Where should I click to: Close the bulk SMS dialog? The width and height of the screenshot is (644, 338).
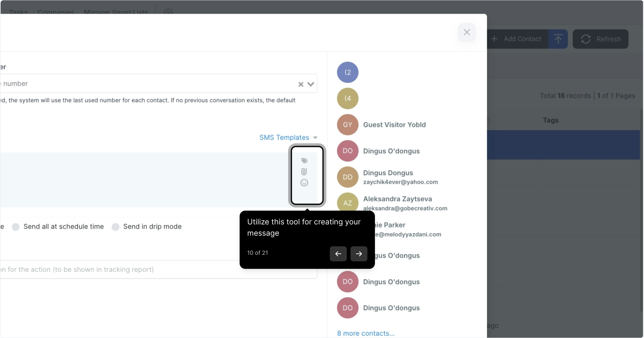[467, 32]
